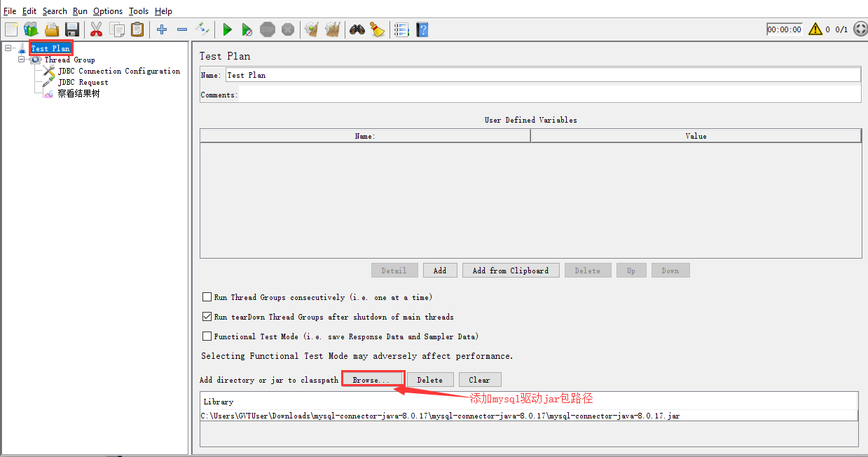Enable Functional Test Mode checkbox
The width and height of the screenshot is (868, 457).
[x=207, y=336]
